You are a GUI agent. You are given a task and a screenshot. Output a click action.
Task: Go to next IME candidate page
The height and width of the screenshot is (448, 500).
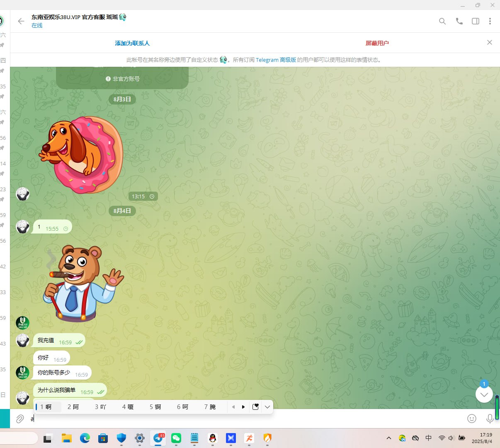point(243,407)
